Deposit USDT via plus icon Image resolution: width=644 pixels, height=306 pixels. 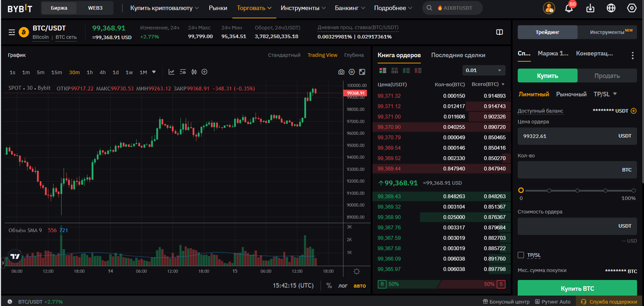pos(634,111)
